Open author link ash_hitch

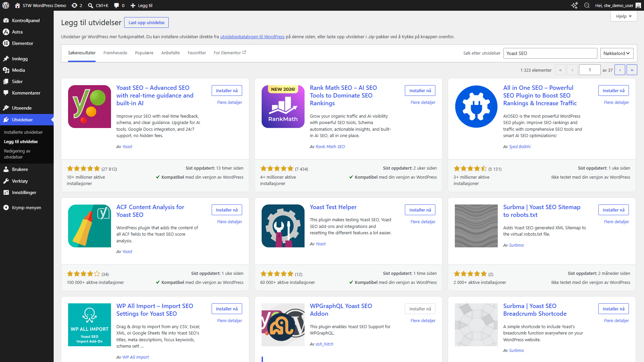coord(324,344)
